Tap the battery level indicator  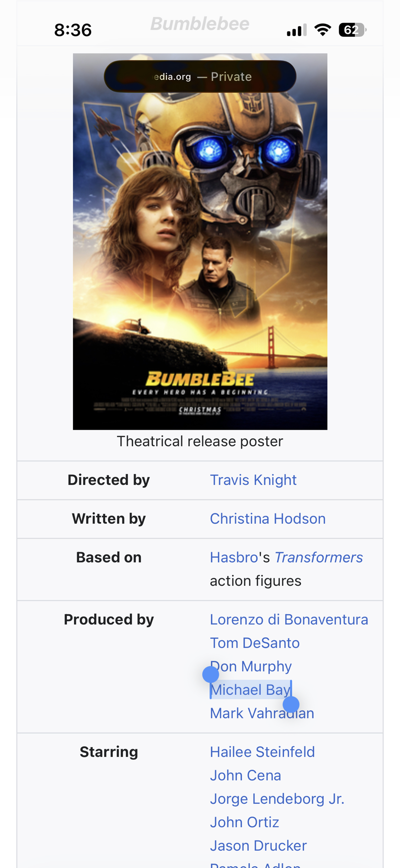click(352, 30)
